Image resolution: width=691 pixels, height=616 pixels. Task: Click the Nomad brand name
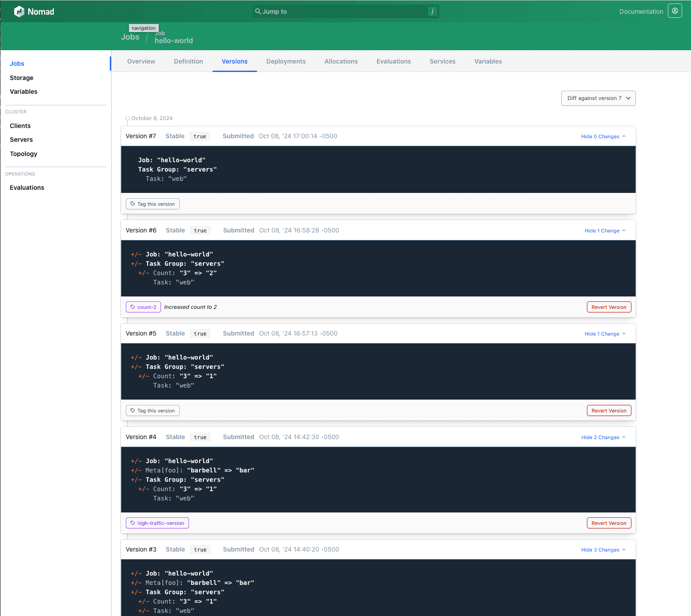click(x=41, y=12)
